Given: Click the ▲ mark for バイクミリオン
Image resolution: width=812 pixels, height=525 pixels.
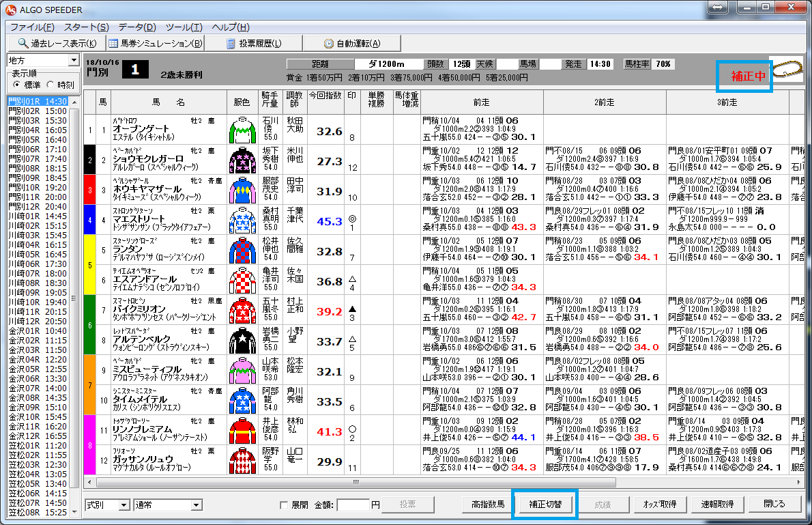Looking at the screenshot, I should pos(352,309).
